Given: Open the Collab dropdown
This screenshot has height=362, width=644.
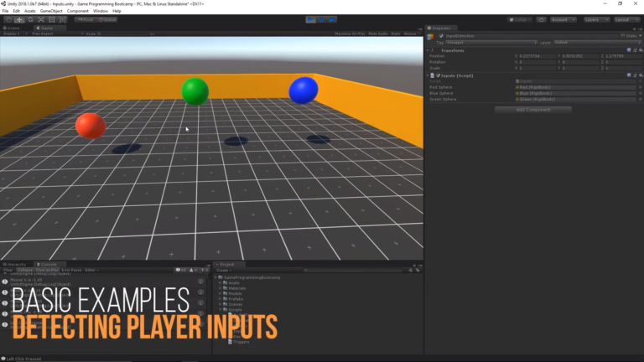Looking at the screenshot, I should coord(520,20).
